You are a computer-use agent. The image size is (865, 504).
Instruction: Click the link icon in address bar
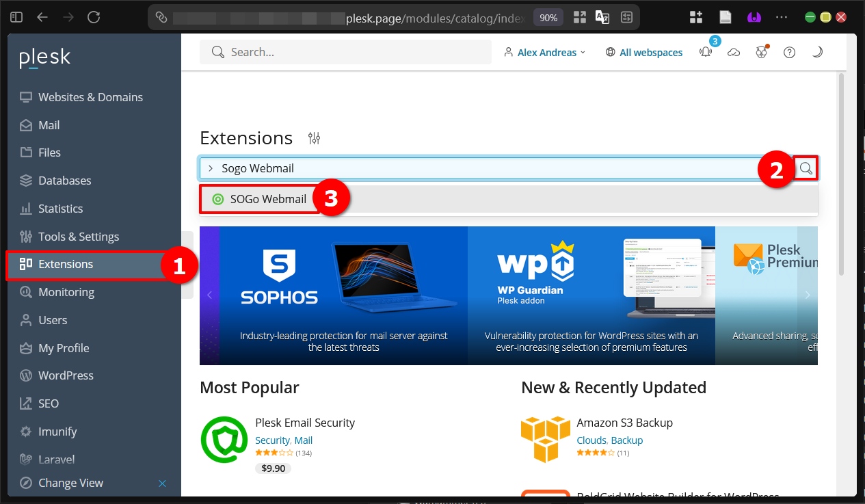pyautogui.click(x=161, y=17)
